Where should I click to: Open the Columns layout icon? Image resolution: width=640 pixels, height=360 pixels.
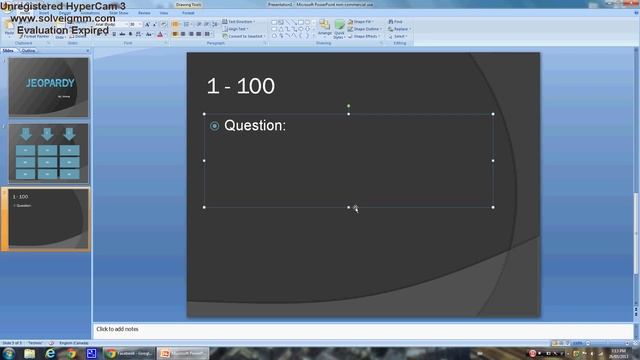click(x=208, y=34)
